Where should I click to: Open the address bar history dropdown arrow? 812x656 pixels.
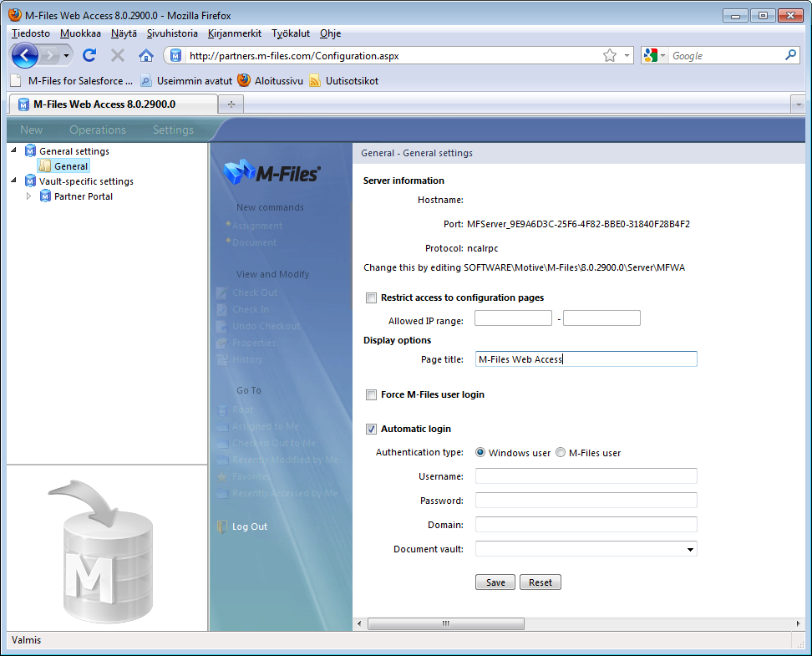[627, 55]
